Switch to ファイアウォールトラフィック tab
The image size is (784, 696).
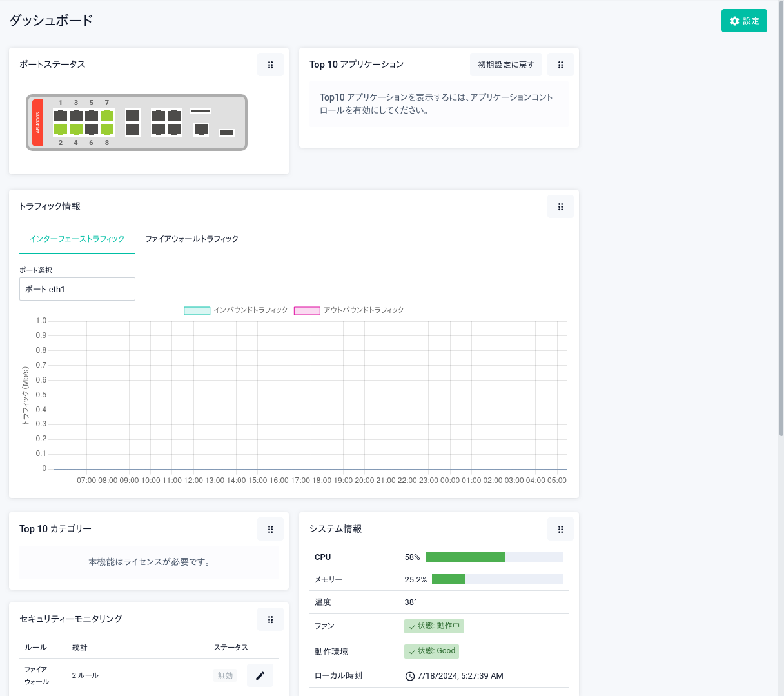tap(191, 239)
